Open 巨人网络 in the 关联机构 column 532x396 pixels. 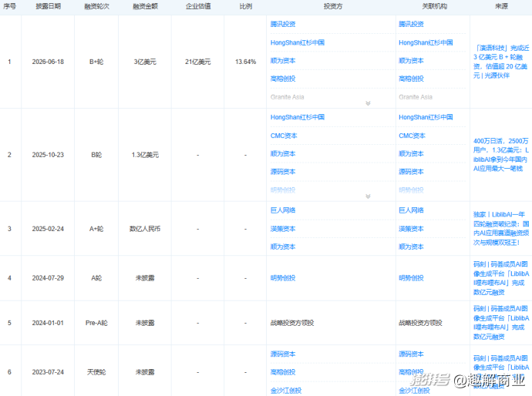point(411,210)
